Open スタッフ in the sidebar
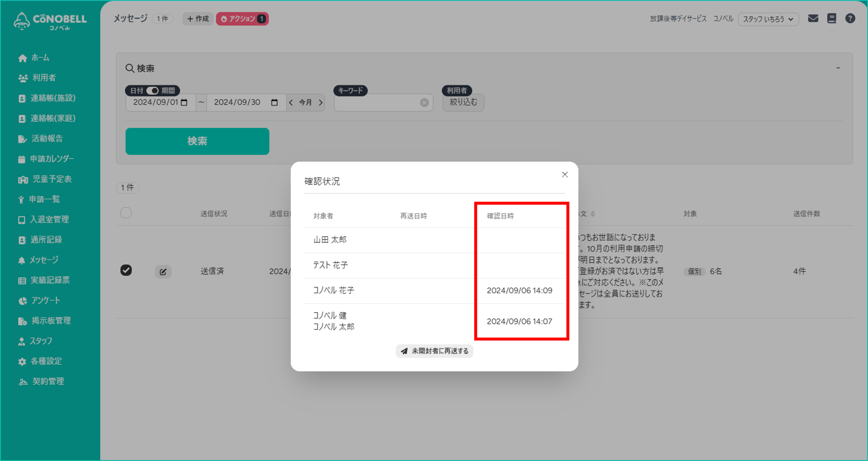868x461 pixels. [x=35, y=341]
